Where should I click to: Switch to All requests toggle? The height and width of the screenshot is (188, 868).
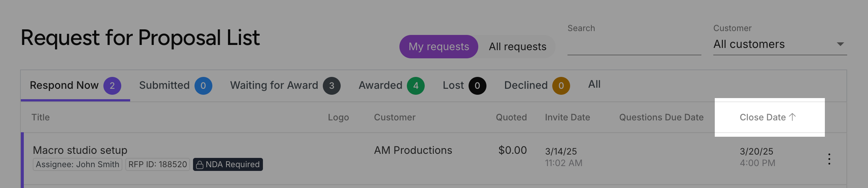517,46
